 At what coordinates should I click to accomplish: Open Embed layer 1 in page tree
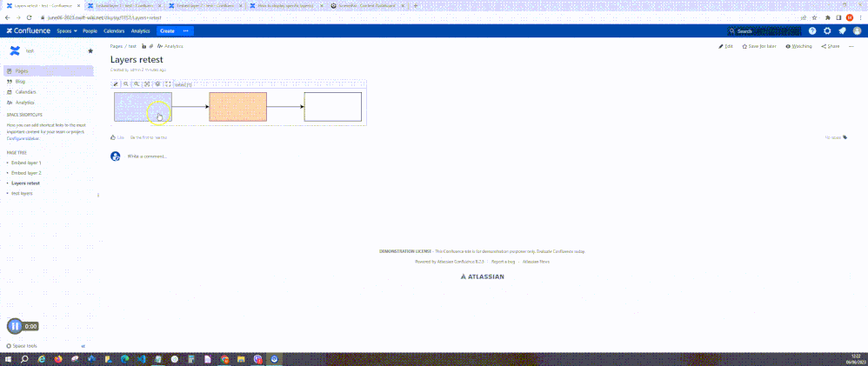27,163
